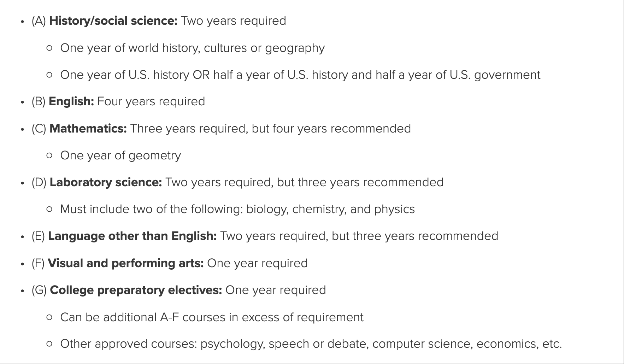Click the 'Other approved courses' sub-item
This screenshot has height=364, width=624.
311,344
